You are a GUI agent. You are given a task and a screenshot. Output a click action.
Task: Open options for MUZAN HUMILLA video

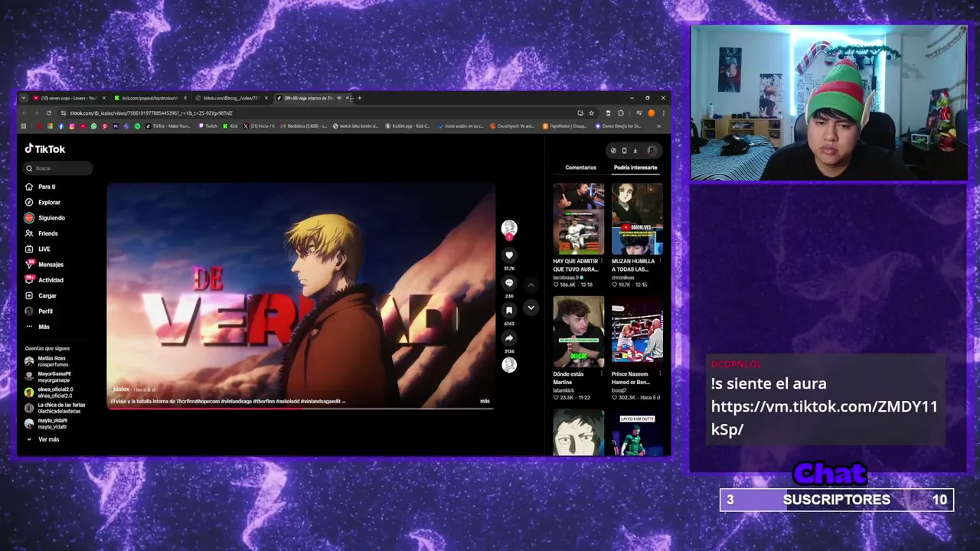(660, 261)
